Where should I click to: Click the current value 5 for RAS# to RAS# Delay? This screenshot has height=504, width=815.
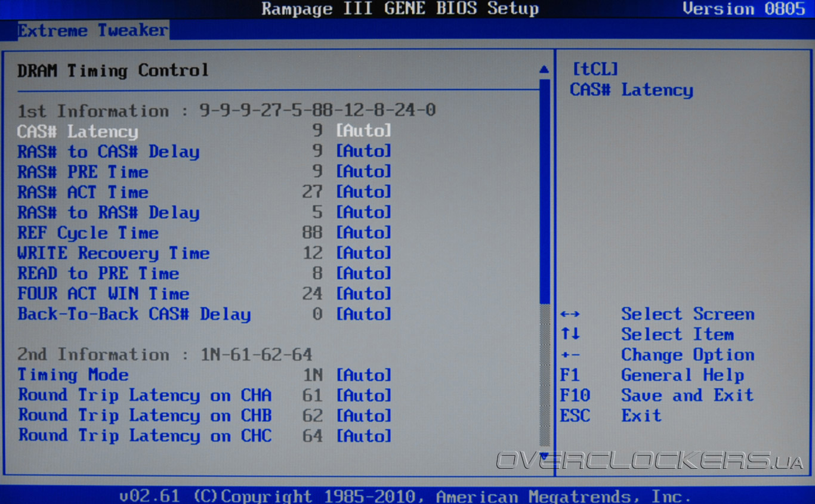pyautogui.click(x=317, y=212)
